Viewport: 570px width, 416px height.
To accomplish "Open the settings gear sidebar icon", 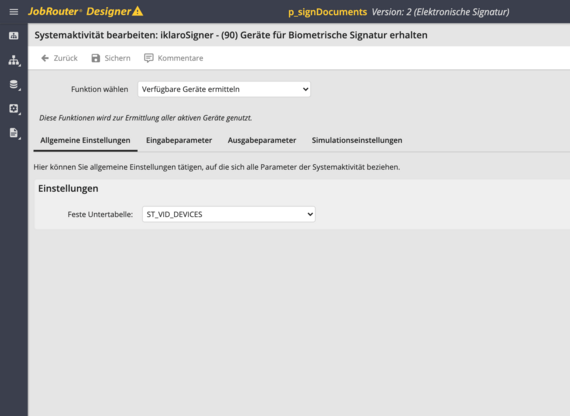I will pos(14,108).
